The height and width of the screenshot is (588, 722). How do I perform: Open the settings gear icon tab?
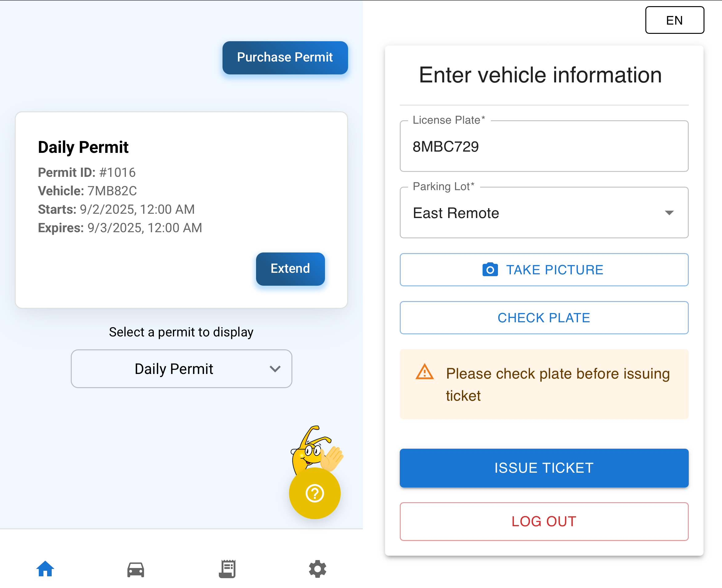(318, 569)
